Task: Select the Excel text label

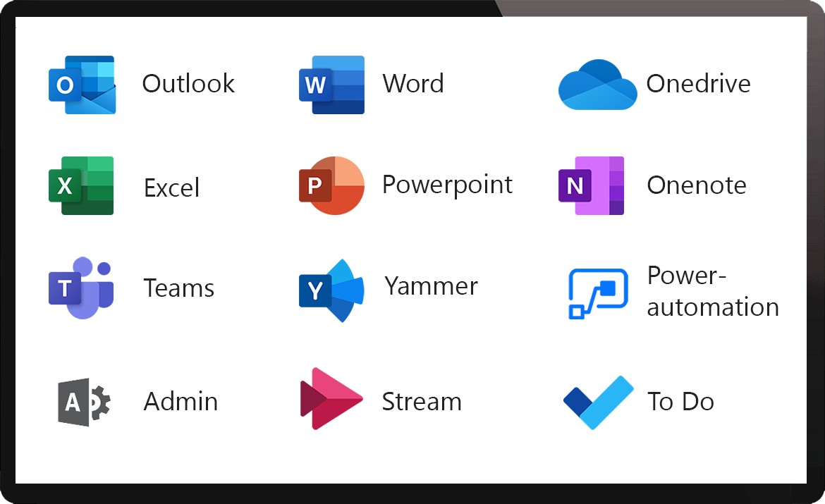Action: 171,187
